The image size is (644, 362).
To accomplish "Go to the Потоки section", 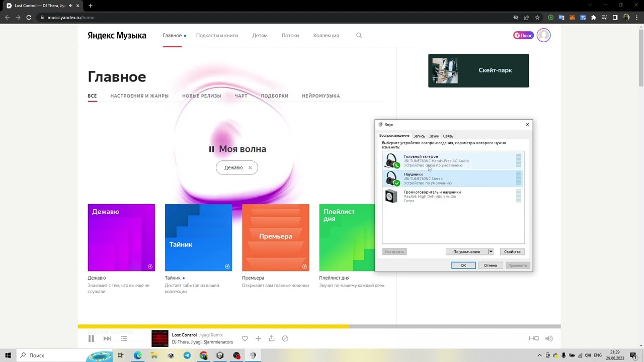I will click(290, 36).
